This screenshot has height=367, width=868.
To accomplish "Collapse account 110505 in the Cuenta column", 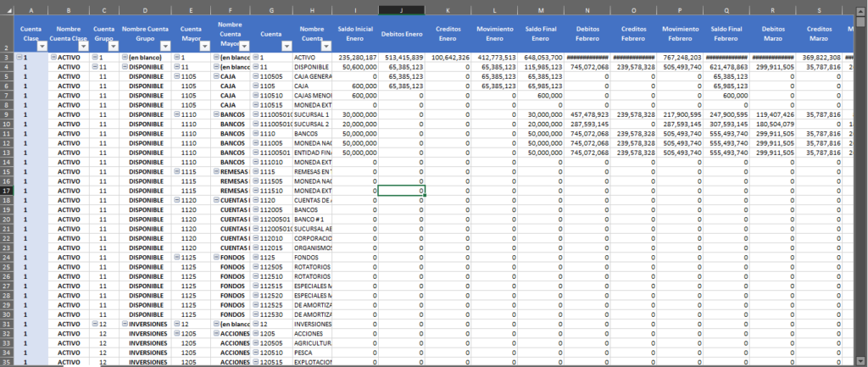I will click(x=255, y=76).
